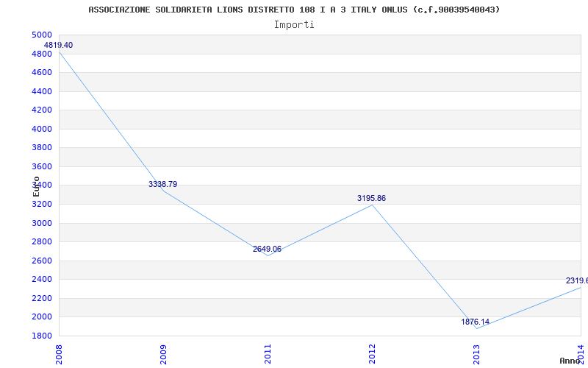Image resolution: width=588 pixels, height=368 pixels.
Task: Select the 2649.06 data label
Action: (x=267, y=249)
